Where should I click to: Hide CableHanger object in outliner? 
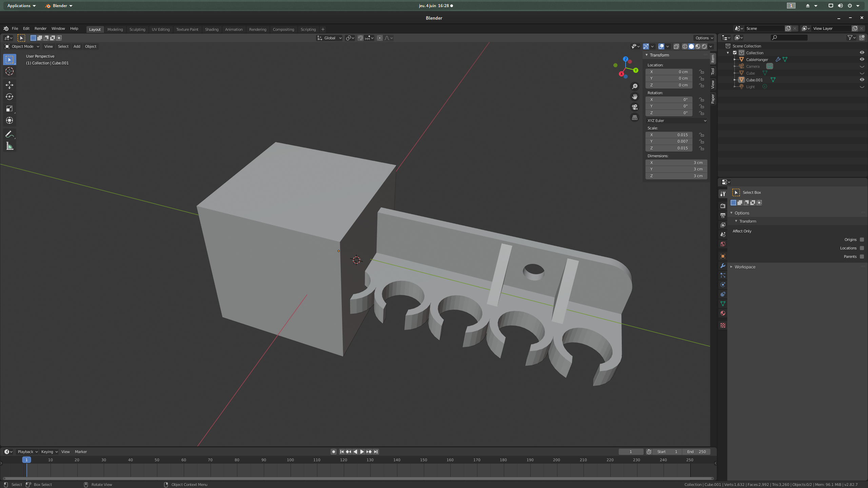(x=862, y=59)
